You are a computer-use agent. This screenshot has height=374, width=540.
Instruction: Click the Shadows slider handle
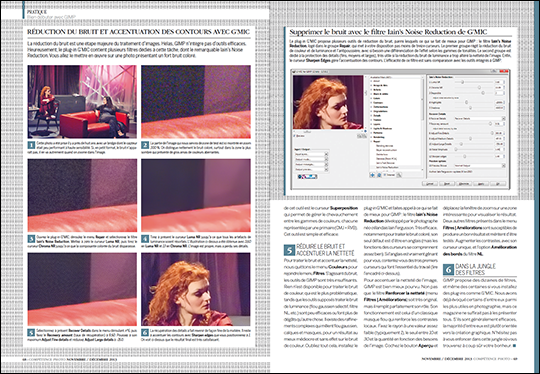pyautogui.click(x=470, y=108)
